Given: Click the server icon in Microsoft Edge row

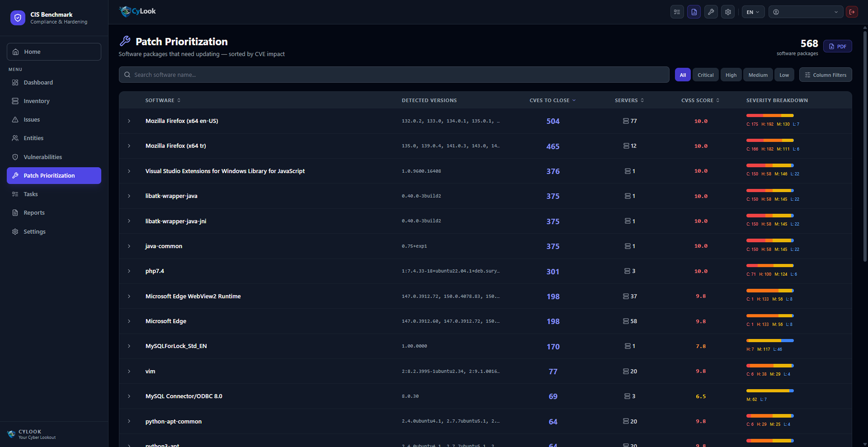Looking at the screenshot, I should 626,321.
